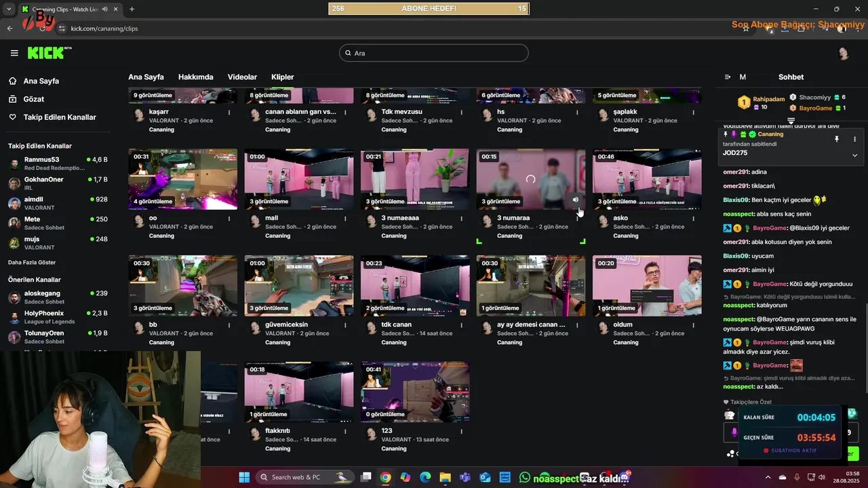Open options menu for 'canan ablanın garı' clip
Image resolution: width=868 pixels, height=488 pixels.
[x=345, y=113]
